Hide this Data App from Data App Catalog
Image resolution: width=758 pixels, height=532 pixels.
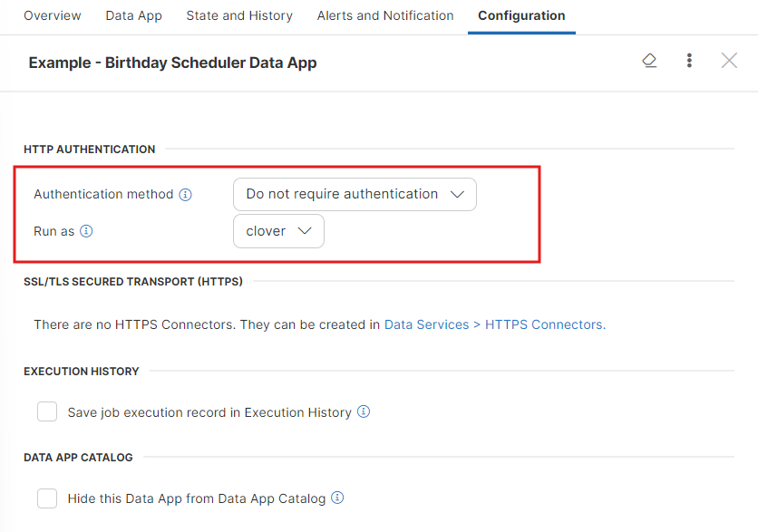[46, 498]
